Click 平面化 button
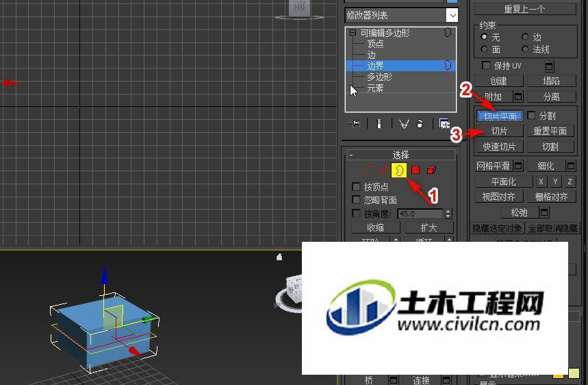Image resolution: width=588 pixels, height=385 pixels. pyautogui.click(x=503, y=182)
